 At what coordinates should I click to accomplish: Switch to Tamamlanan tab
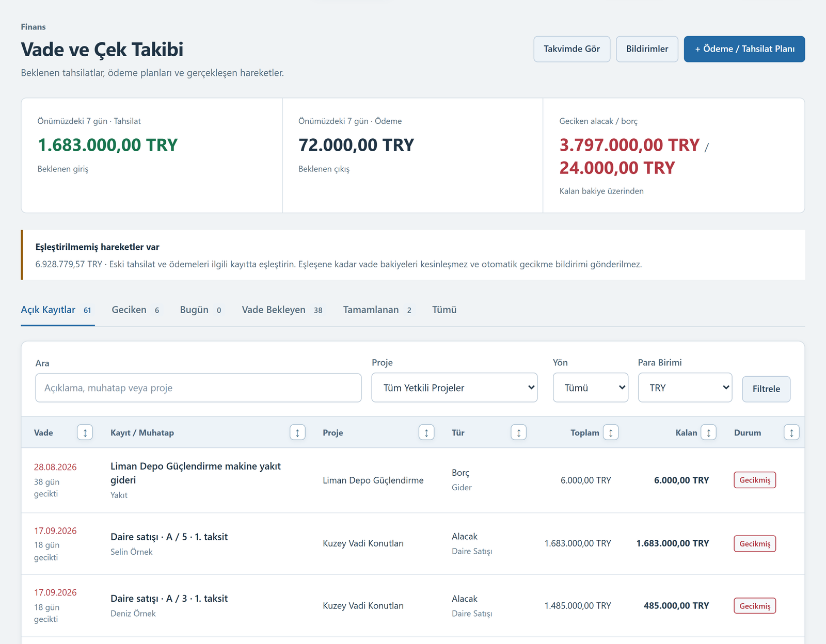377,310
